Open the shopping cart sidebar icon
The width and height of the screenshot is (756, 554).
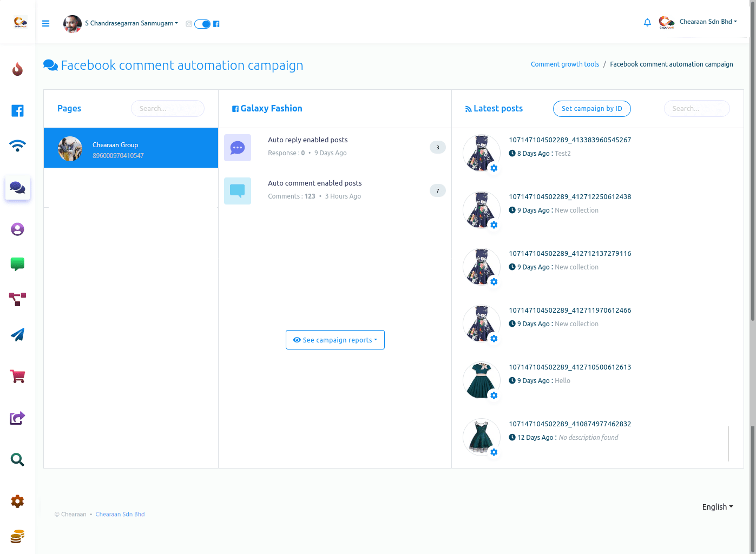tap(17, 376)
